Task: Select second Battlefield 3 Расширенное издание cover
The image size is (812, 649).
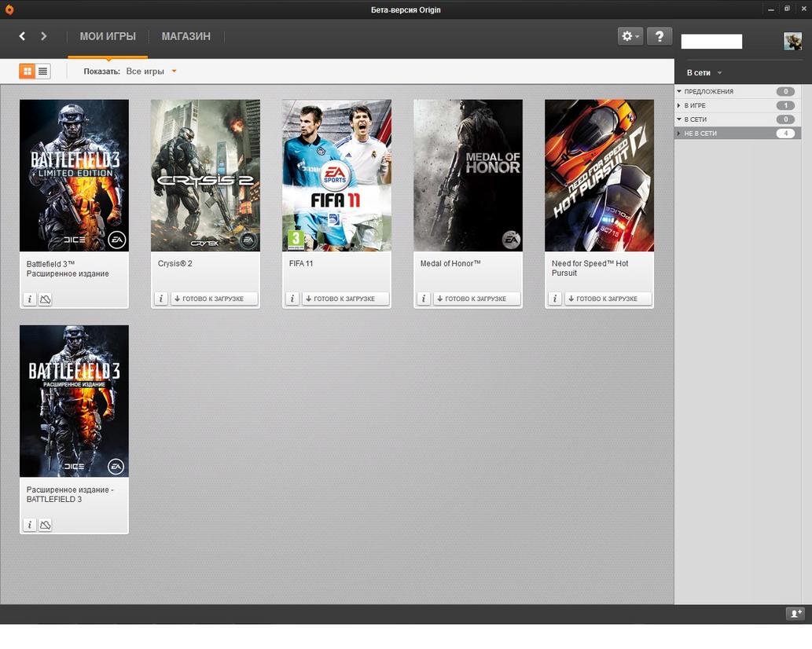Action: click(x=74, y=401)
